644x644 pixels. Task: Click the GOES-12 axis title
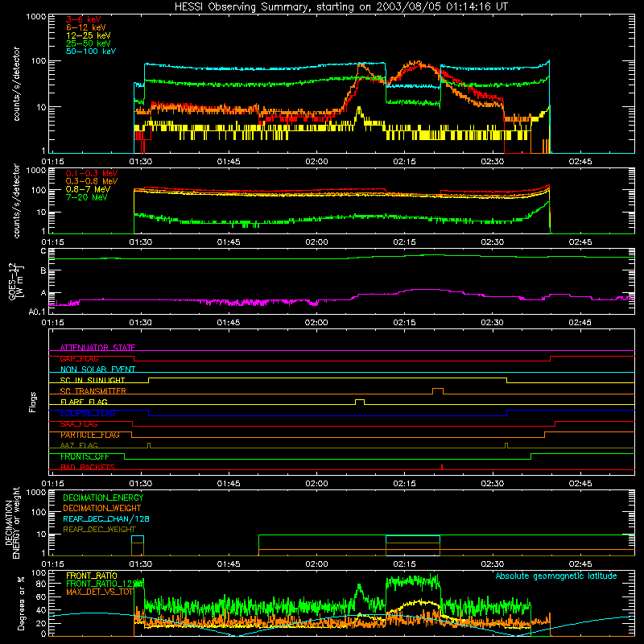[16, 281]
